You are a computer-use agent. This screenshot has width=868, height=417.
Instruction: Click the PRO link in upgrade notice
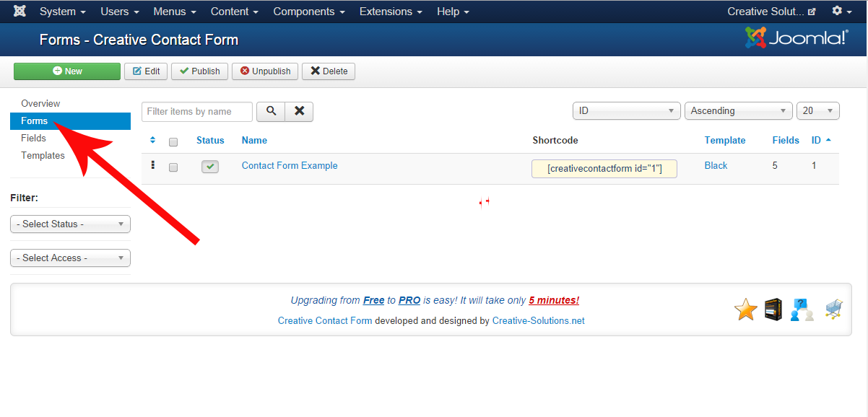click(x=409, y=301)
